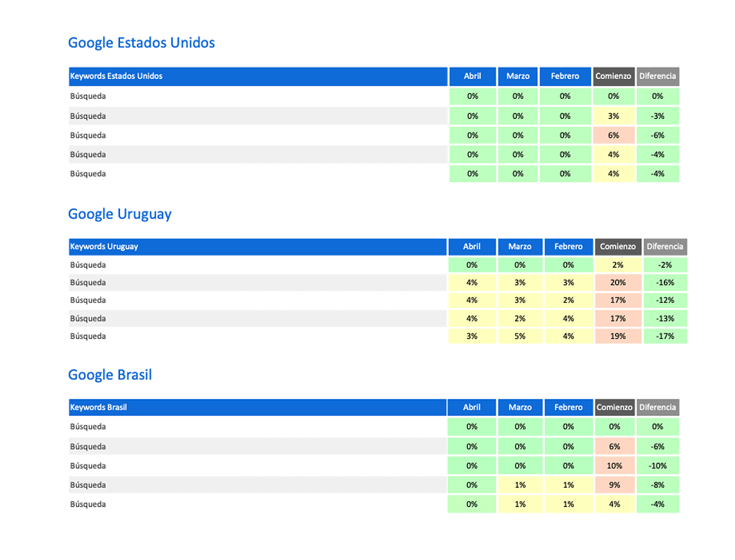Select 2% Marzo cell in Uruguay table
735x560 pixels.
(519, 319)
